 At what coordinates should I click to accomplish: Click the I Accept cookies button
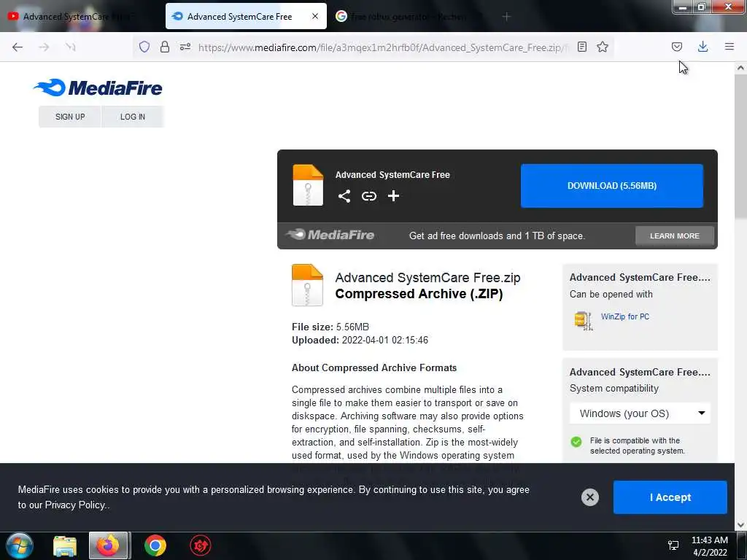click(x=670, y=497)
